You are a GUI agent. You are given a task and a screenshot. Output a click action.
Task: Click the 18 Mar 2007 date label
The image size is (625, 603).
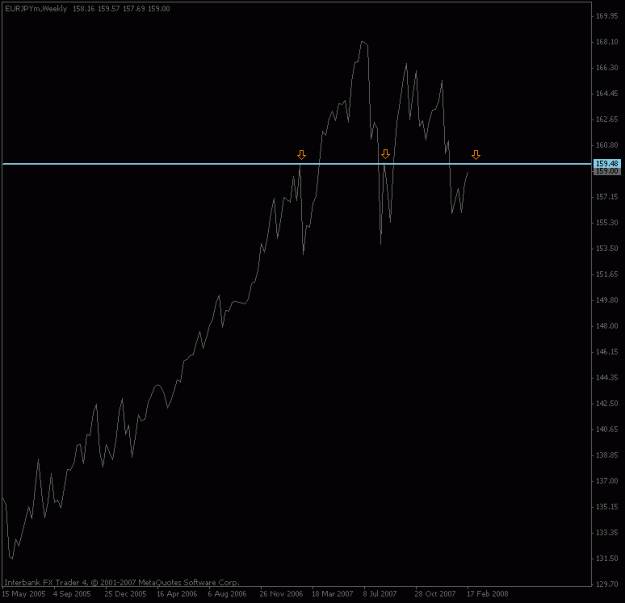coord(332,594)
